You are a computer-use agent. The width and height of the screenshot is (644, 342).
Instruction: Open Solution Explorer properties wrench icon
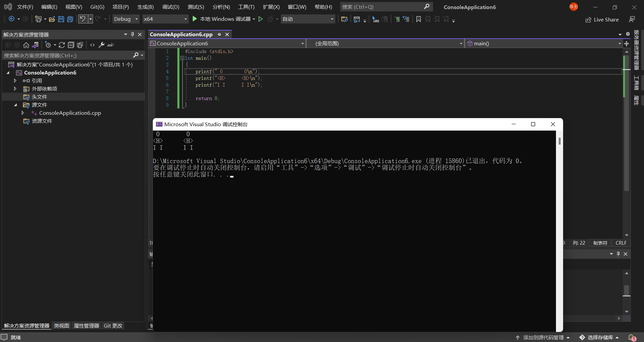point(101,45)
